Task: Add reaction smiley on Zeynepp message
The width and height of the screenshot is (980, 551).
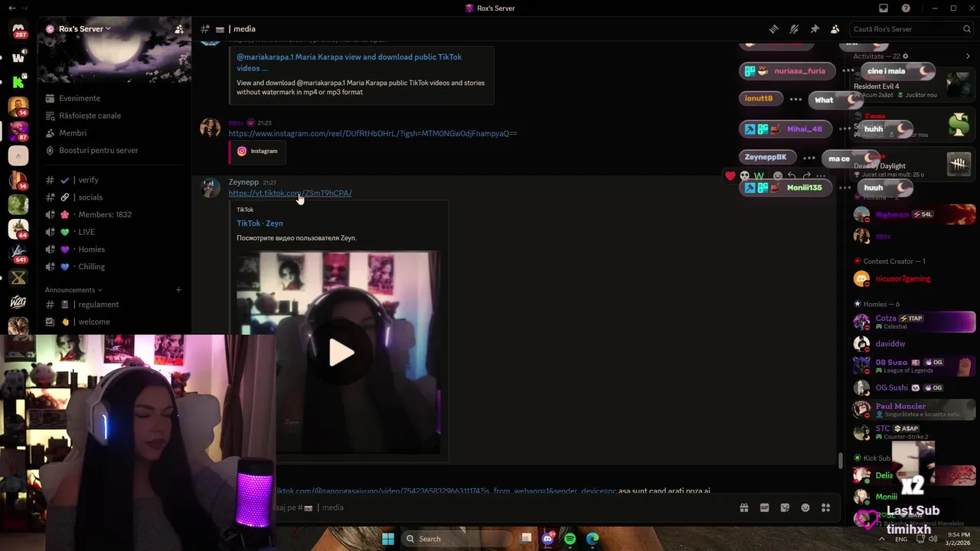Action: pyautogui.click(x=777, y=176)
